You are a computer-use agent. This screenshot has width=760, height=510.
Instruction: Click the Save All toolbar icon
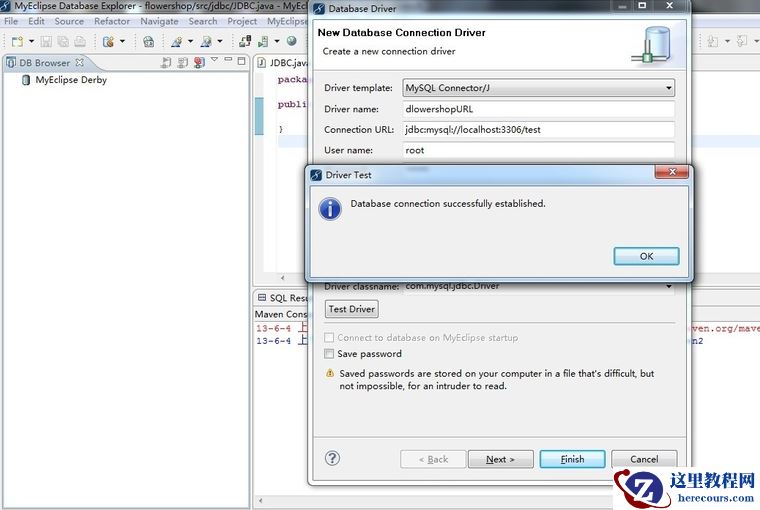pyautogui.click(x=63, y=42)
